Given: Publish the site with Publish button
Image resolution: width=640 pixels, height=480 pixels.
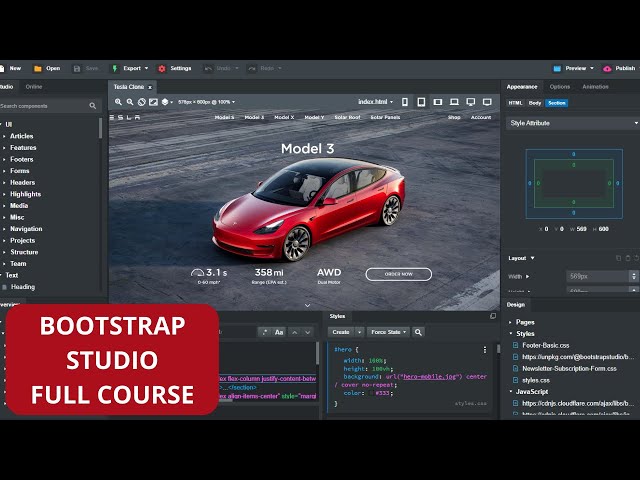Looking at the screenshot, I should 619,68.
